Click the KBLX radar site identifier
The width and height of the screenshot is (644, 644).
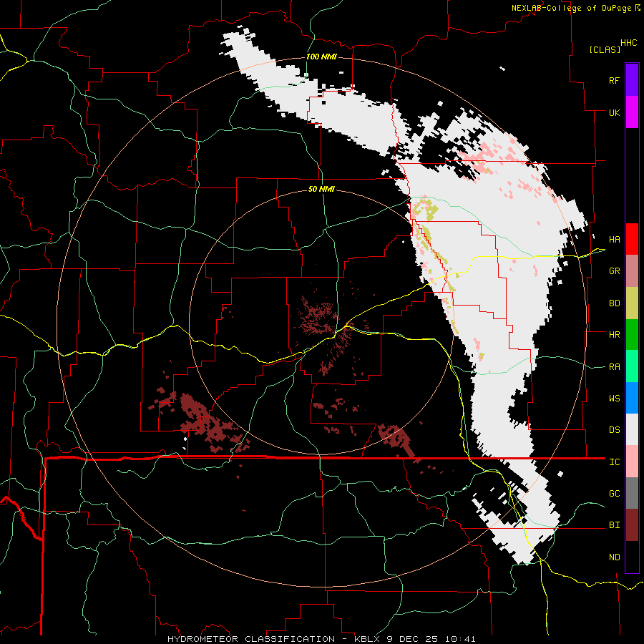(369, 639)
